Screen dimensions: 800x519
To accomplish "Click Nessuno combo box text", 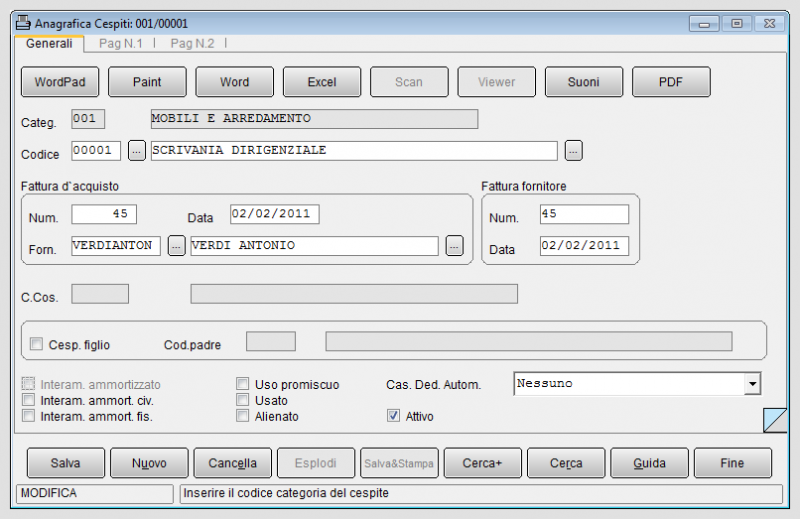I will (544, 383).
